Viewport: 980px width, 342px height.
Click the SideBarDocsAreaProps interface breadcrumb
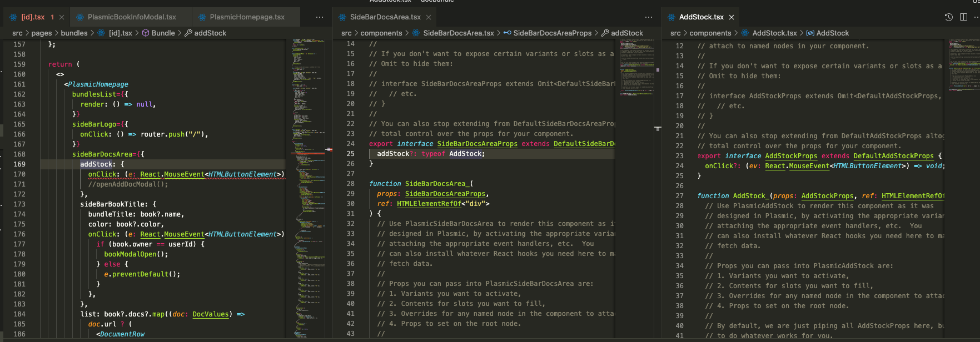click(552, 33)
